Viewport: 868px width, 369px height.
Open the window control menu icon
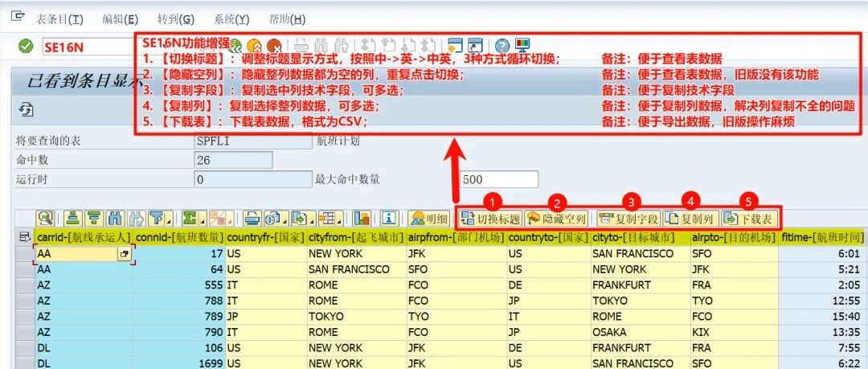coord(17,17)
